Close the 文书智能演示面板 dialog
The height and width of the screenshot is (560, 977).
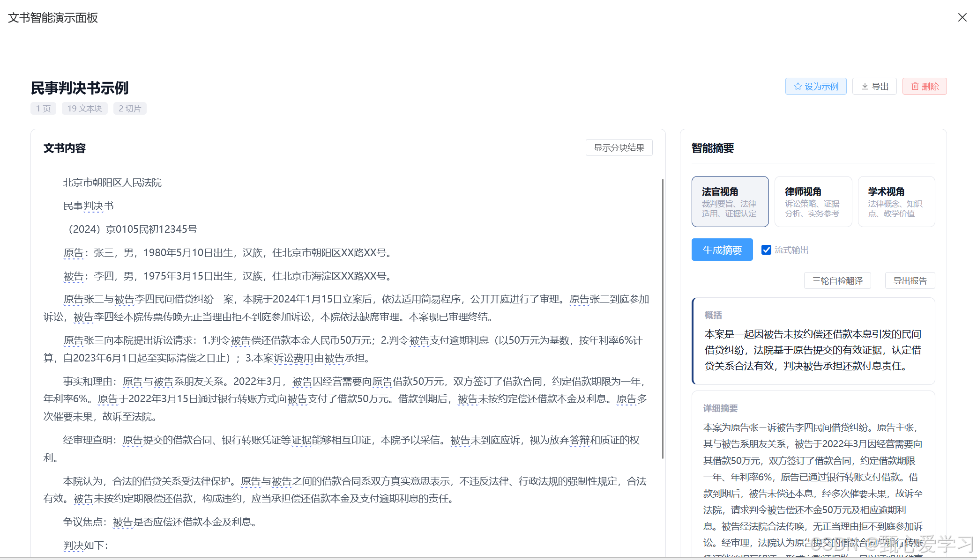pos(962,17)
